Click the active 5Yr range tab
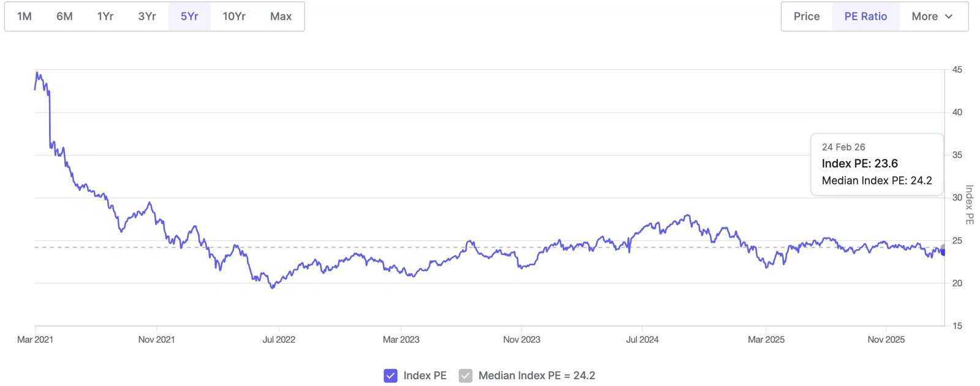Screen dimensions: 980x386 (189, 17)
